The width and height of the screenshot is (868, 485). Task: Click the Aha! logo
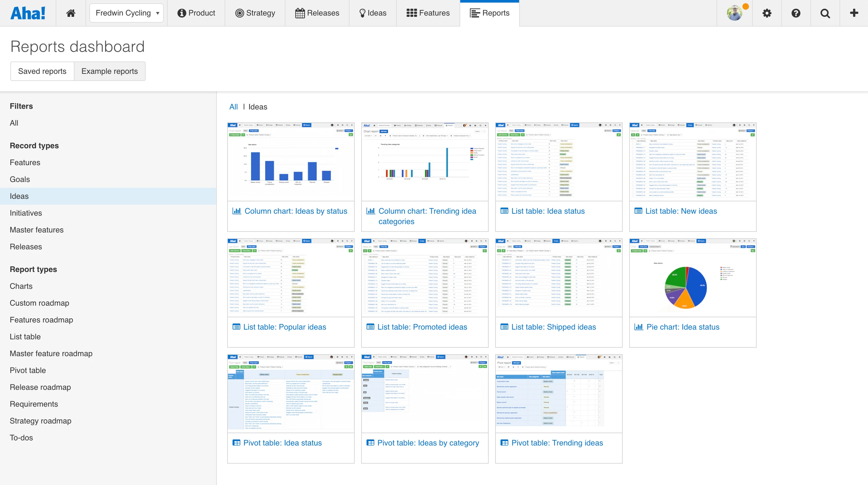click(x=28, y=13)
